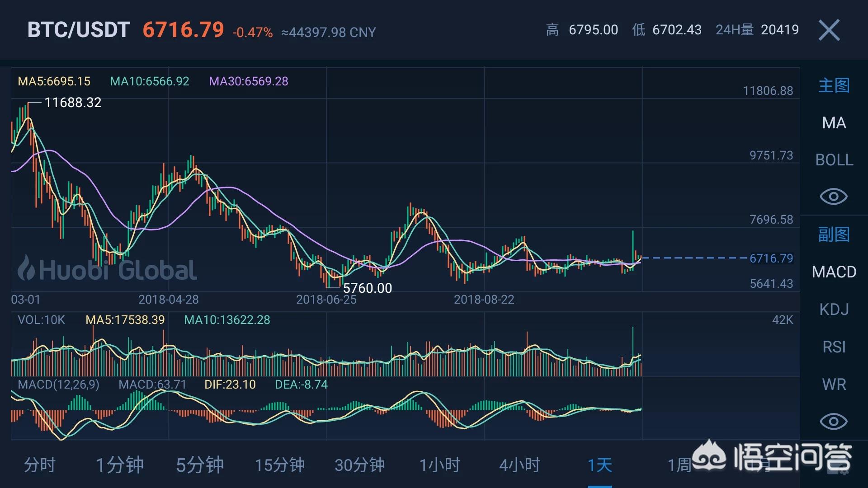The width and height of the screenshot is (868, 488).
Task: Click the 5760.00 low price marker
Action: pos(367,288)
